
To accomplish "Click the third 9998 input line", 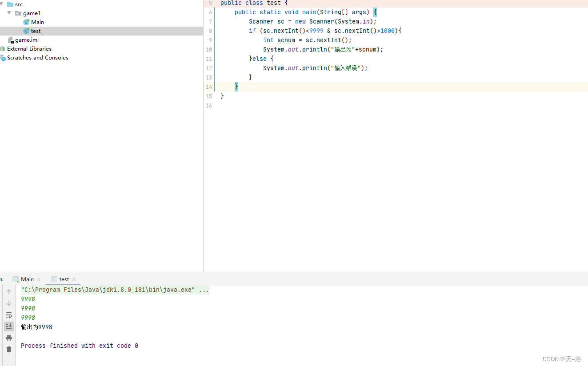I will click(x=28, y=318).
